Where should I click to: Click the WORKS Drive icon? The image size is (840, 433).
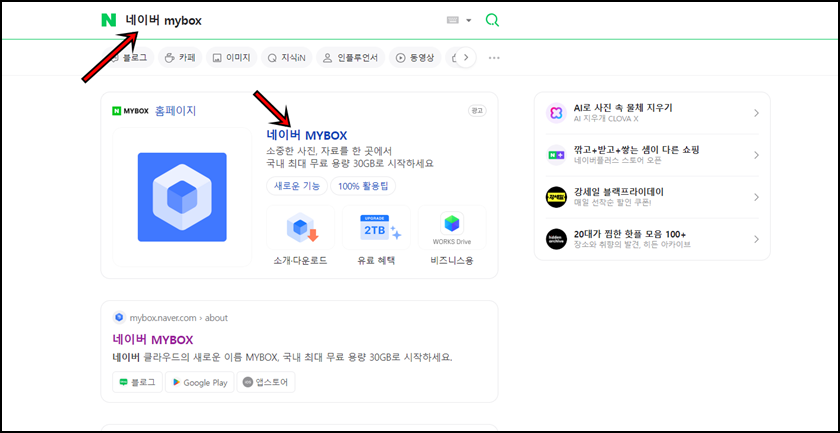pos(452,227)
